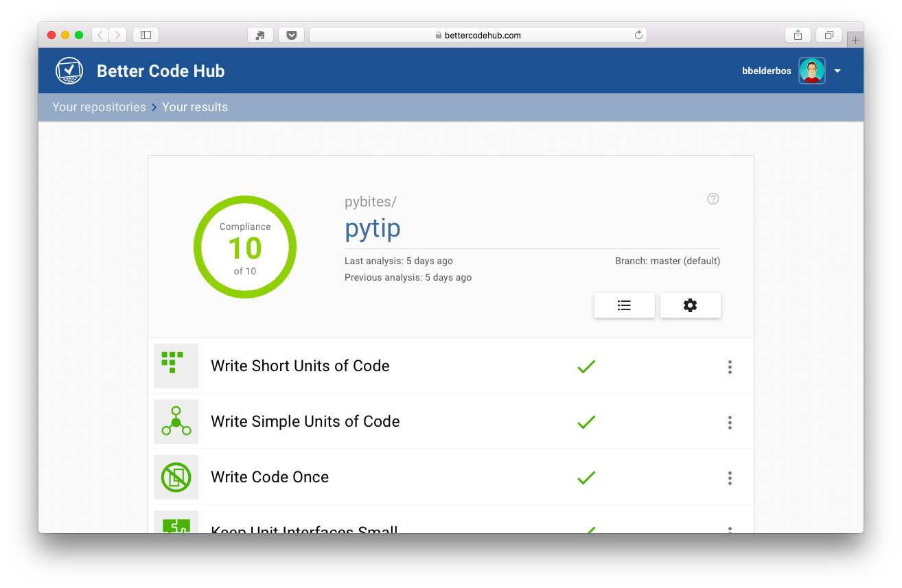Open more options for Write Short Units of Code
The height and width of the screenshot is (588, 902).
(x=730, y=367)
